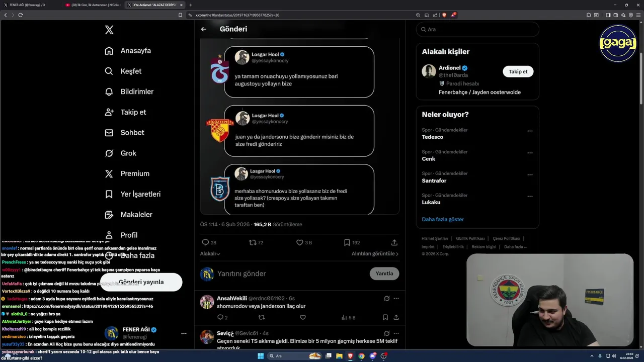Open the Keşfet (Explore) page

(123, 71)
